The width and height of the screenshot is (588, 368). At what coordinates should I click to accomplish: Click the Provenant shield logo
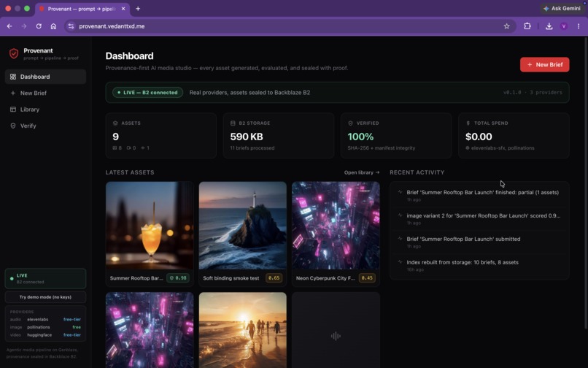click(14, 54)
